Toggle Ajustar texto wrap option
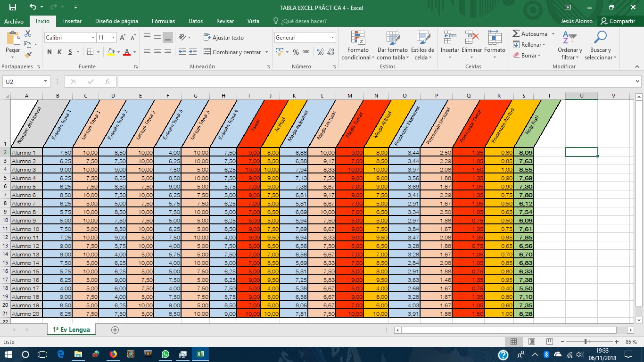 (x=223, y=37)
